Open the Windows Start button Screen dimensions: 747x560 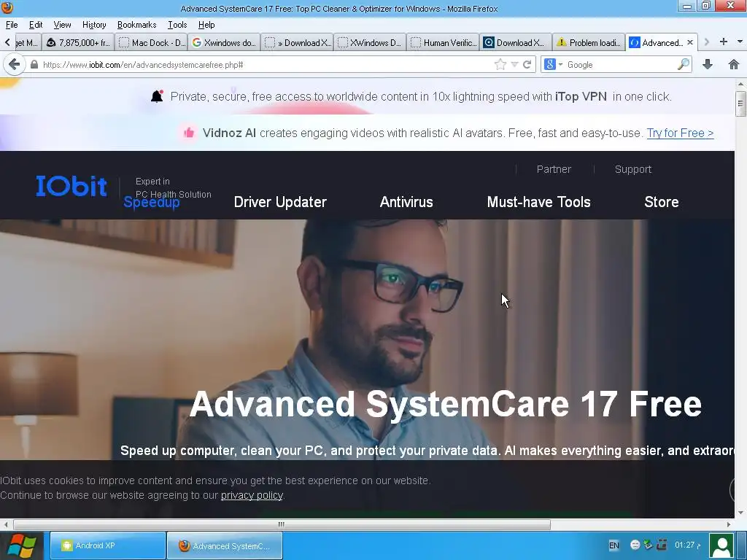click(21, 545)
